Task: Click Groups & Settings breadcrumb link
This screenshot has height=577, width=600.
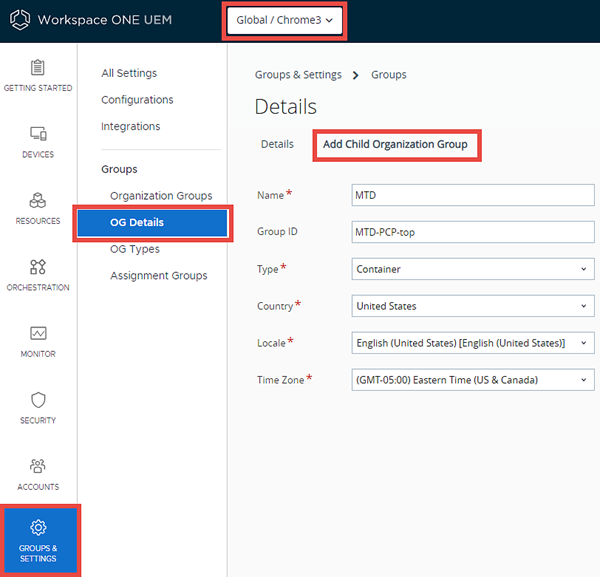Action: click(x=298, y=75)
